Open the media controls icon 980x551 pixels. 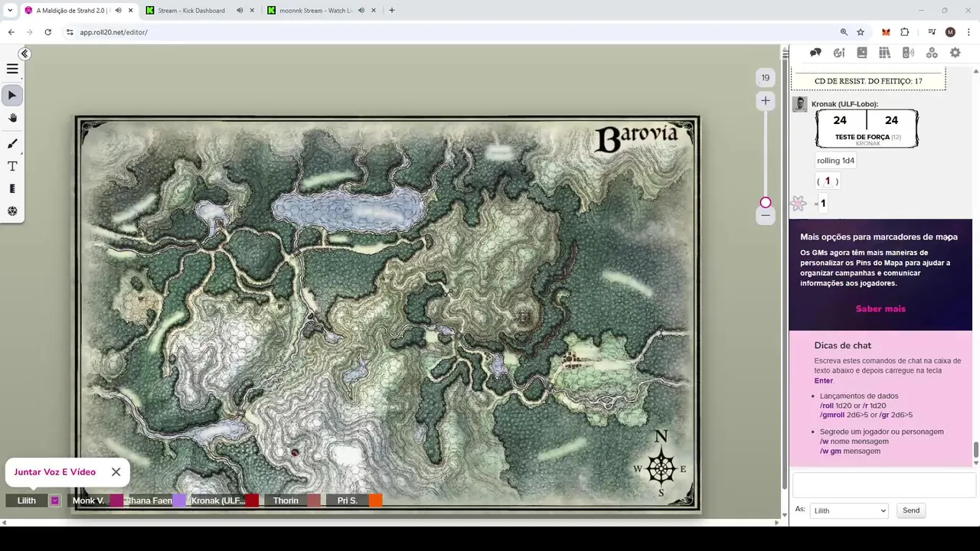(x=932, y=32)
